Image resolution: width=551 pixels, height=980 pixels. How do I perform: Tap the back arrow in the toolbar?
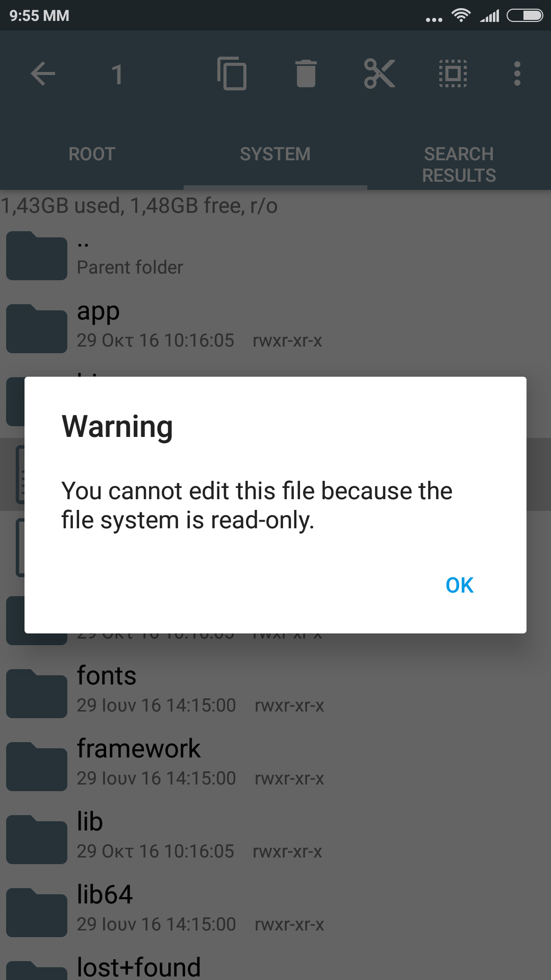[x=43, y=74]
